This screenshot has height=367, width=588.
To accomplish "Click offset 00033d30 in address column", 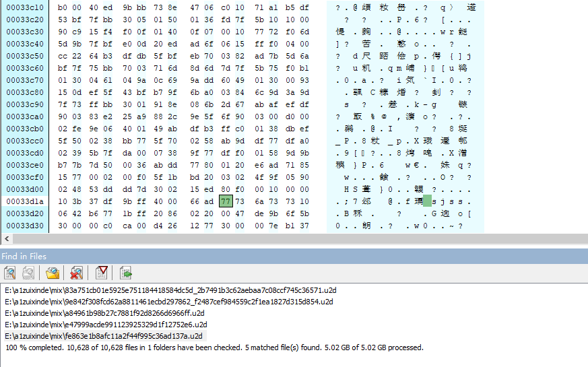I will pyautogui.click(x=25, y=226).
